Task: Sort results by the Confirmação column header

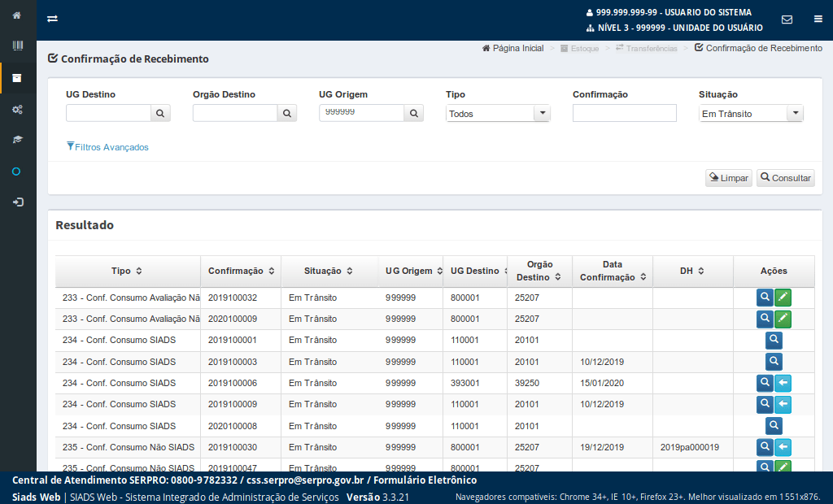Action: coord(241,271)
